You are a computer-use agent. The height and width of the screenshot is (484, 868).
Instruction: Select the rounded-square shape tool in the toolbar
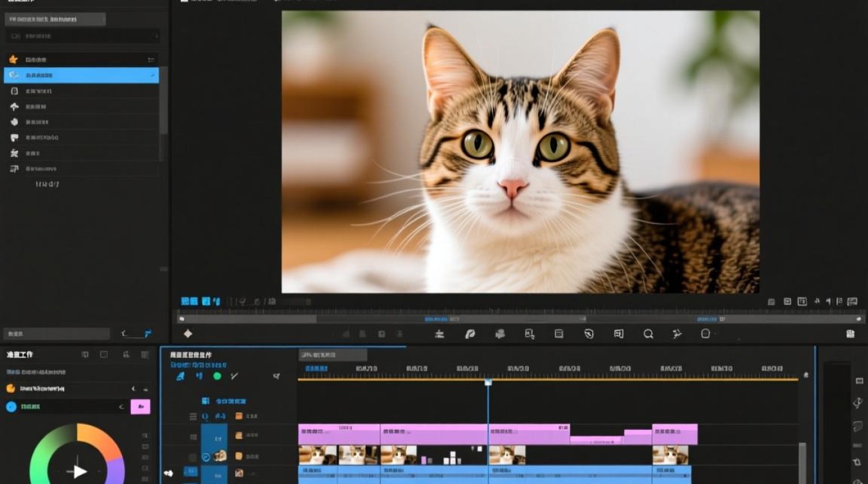click(706, 334)
